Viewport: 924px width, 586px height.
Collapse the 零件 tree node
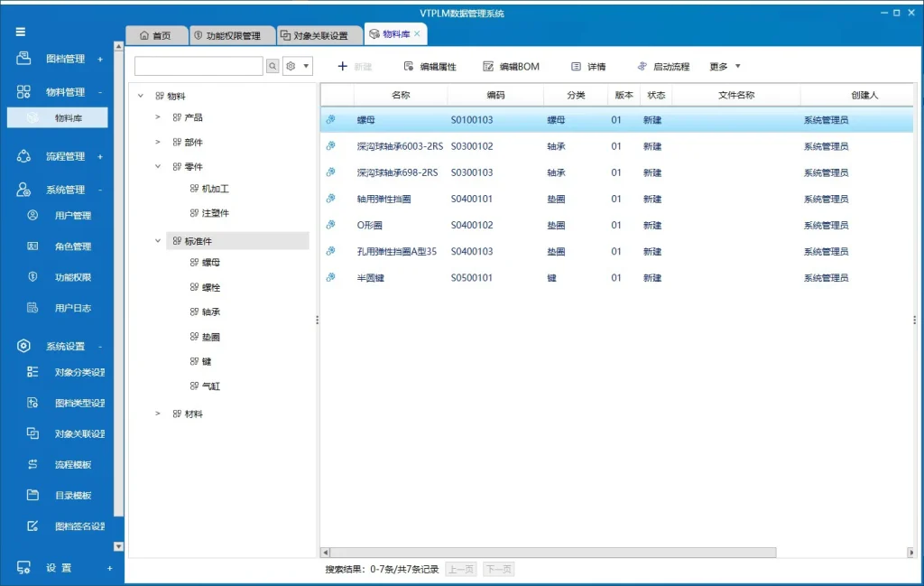pos(157,166)
